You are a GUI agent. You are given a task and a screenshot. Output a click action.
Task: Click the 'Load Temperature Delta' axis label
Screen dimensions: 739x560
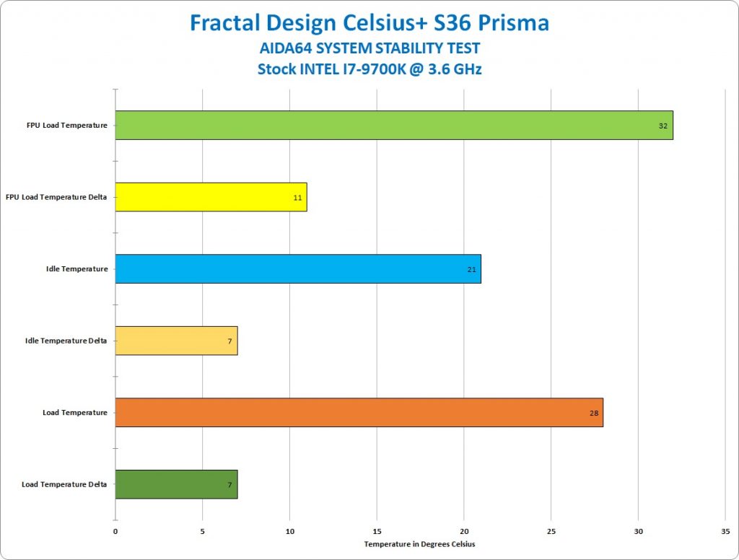pos(64,484)
